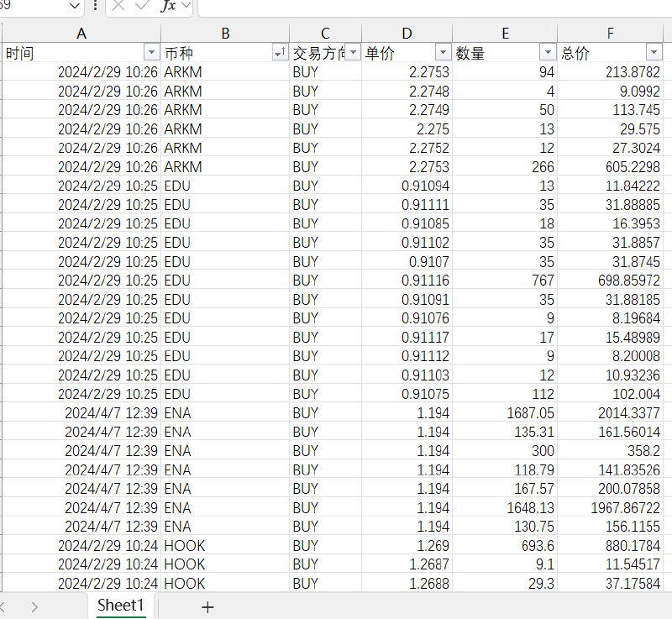Open the 数量 column filter dropdown

click(548, 53)
